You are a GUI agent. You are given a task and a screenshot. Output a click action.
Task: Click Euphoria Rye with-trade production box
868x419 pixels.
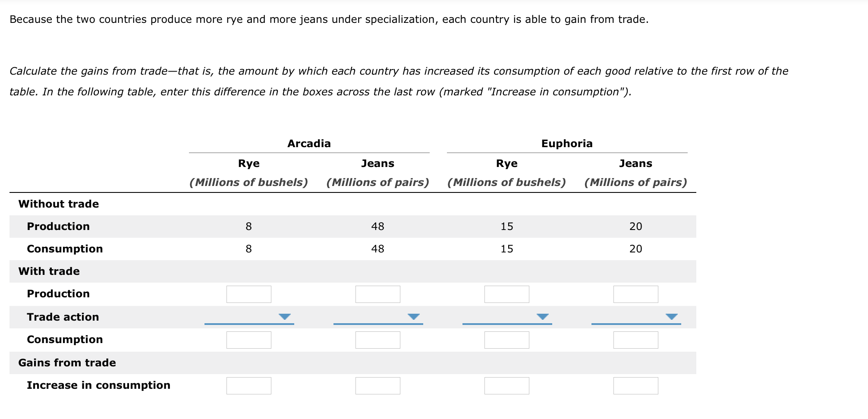[507, 294]
